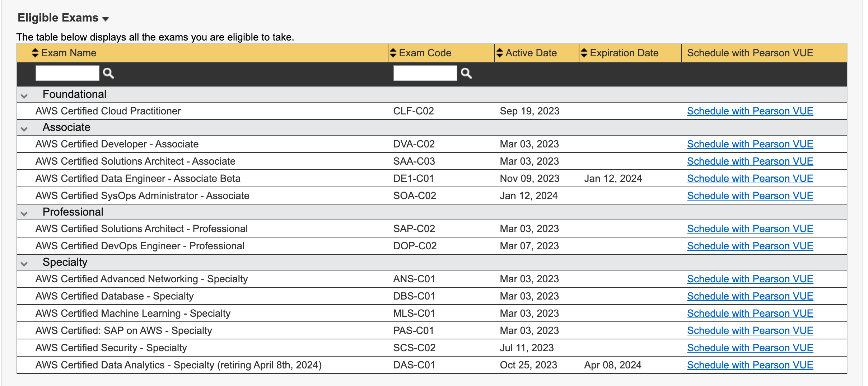Click AWS Certified Developer - Associate name
The width and height of the screenshot is (868, 386).
117,144
